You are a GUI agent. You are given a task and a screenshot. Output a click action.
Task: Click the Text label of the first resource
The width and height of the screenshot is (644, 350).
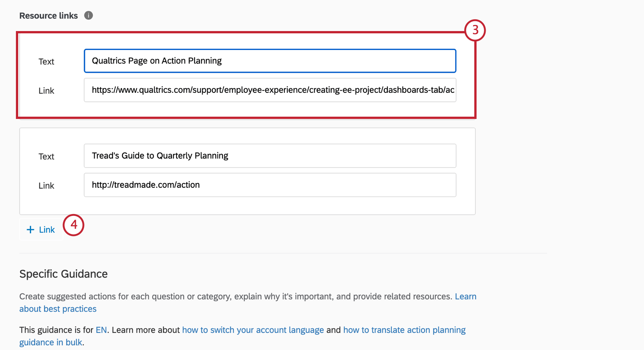[x=46, y=61]
